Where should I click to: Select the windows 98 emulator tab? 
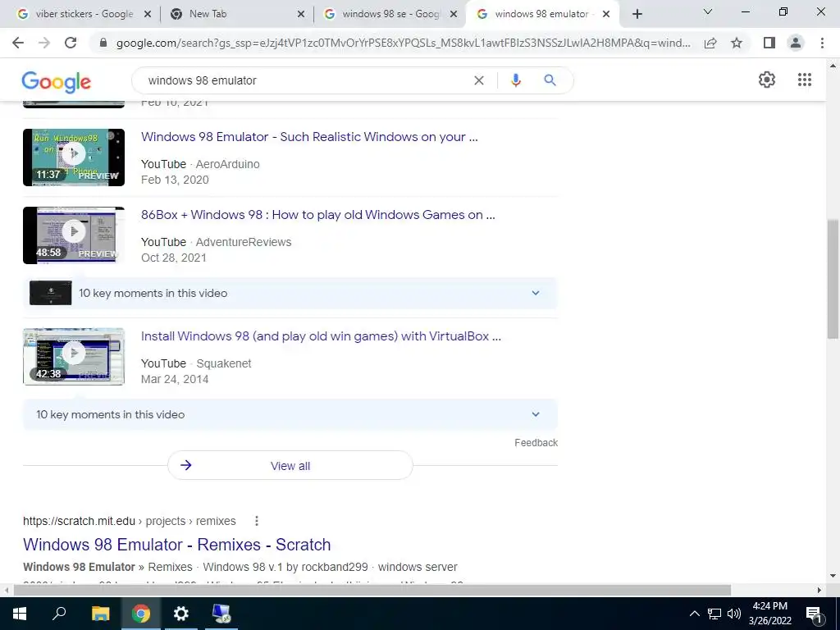541,14
